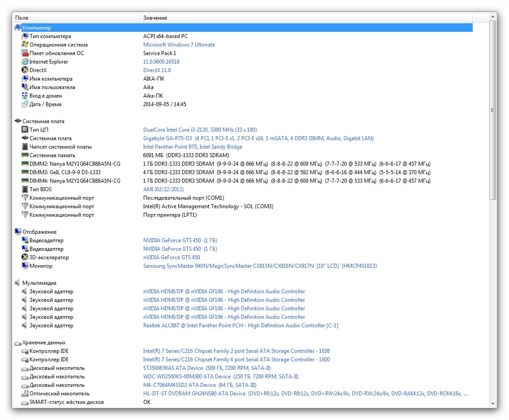This screenshot has width=509, height=420.
Task: Click the Хранение данных section drive icon
Action: [x=18, y=343]
